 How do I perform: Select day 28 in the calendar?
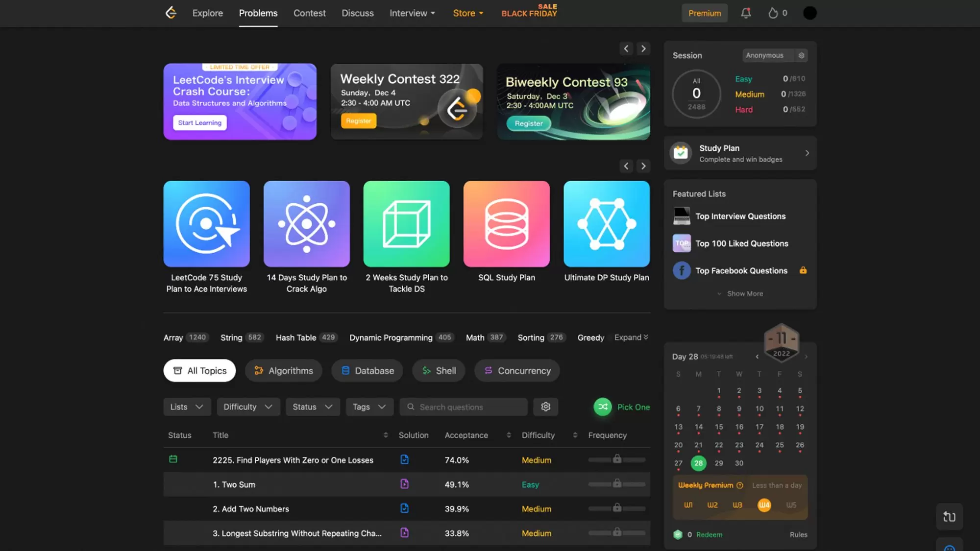698,463
